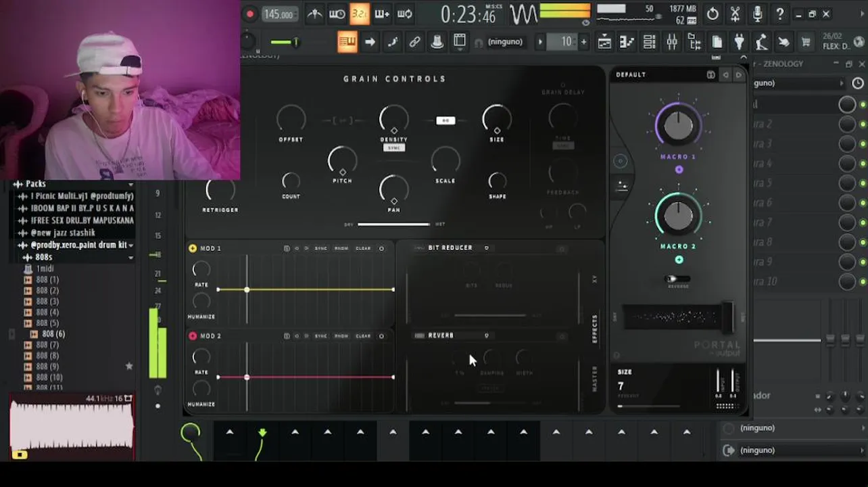Viewport: 868px width, 487px height.
Task: Toggle the Macro 1 purple assign dot
Action: tap(679, 170)
